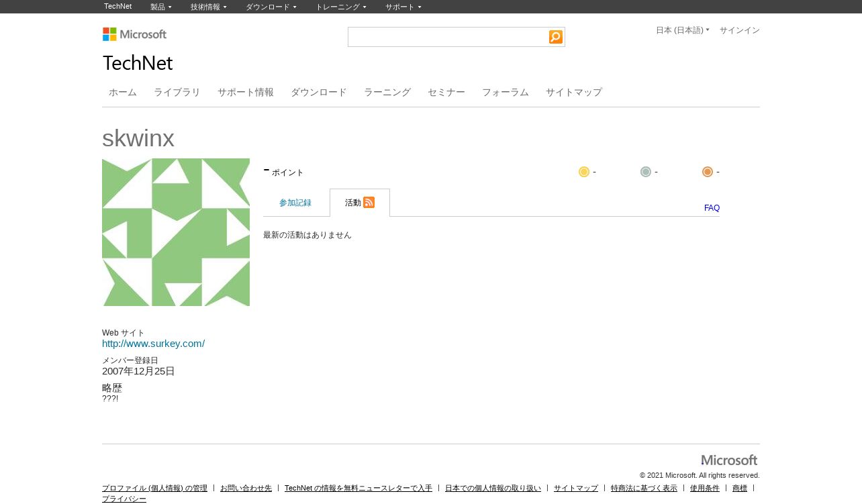Click the ポイント label

point(288,172)
